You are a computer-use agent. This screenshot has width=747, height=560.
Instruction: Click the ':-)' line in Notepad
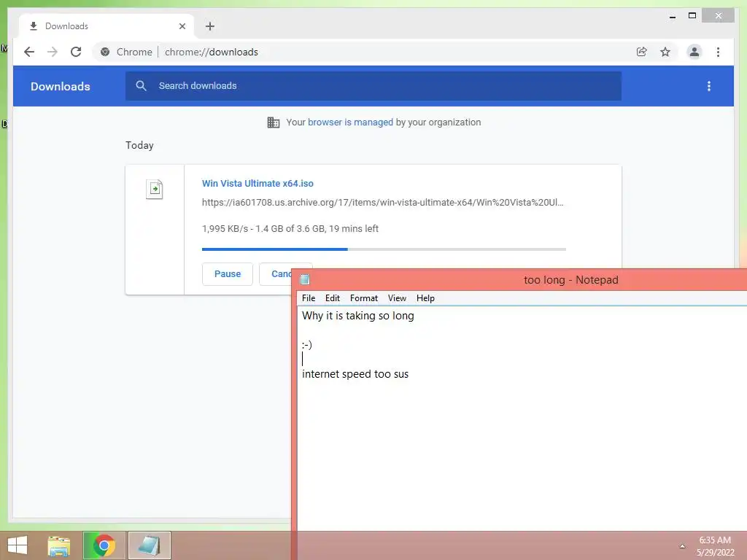coord(307,345)
